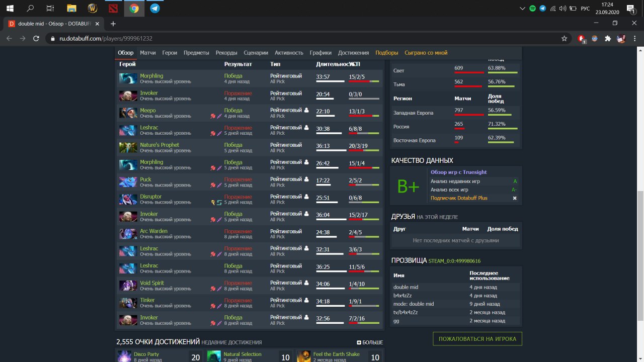
Task: Click the b4x4zZz alias row
Action: tap(456, 296)
